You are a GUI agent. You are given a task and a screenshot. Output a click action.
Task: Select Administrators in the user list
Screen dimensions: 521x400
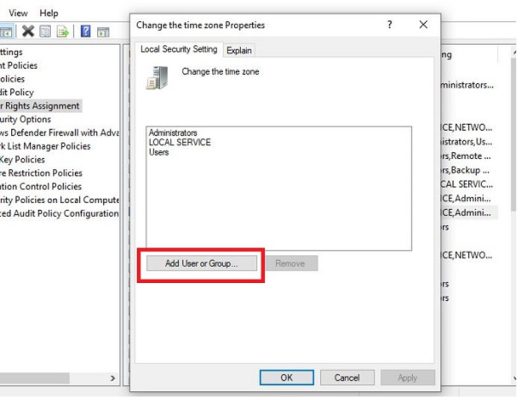pyautogui.click(x=173, y=133)
